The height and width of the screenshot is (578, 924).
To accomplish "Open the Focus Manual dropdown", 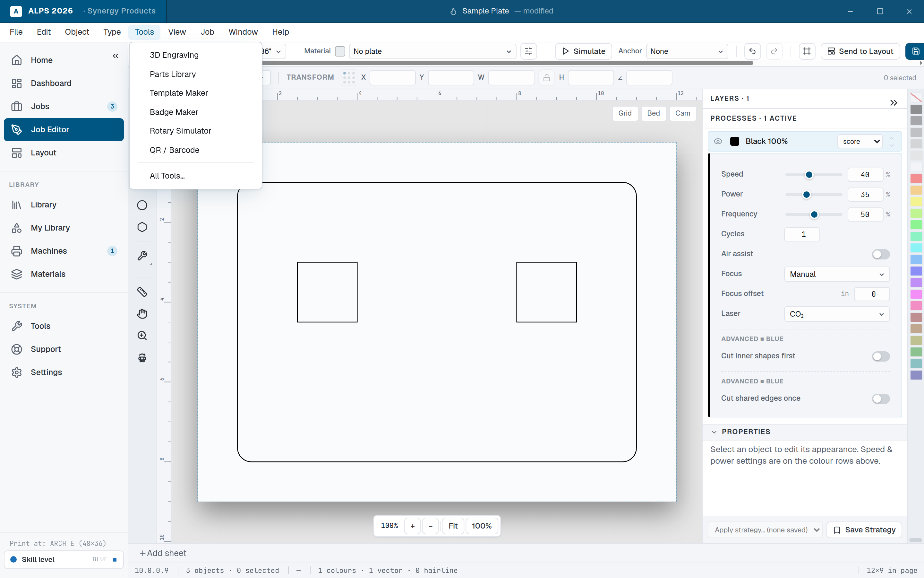I will (x=836, y=274).
